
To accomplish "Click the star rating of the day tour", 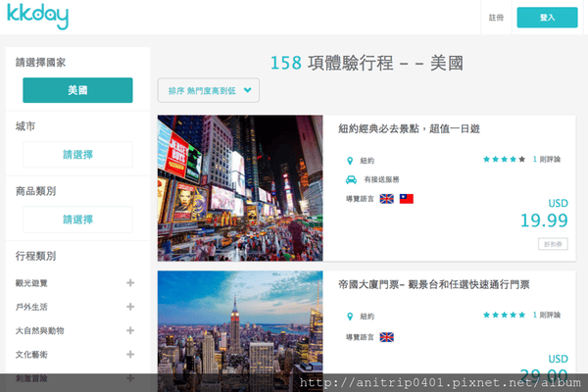I will pyautogui.click(x=504, y=160).
